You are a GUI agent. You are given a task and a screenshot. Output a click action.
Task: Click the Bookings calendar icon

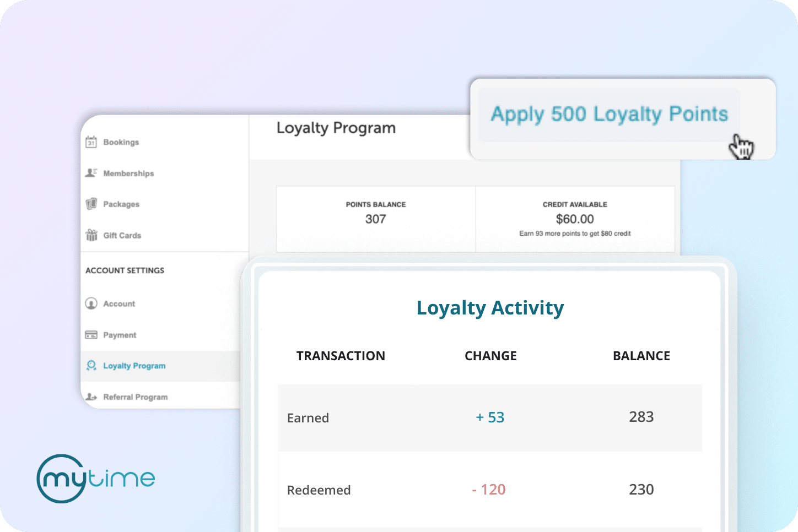pyautogui.click(x=91, y=142)
